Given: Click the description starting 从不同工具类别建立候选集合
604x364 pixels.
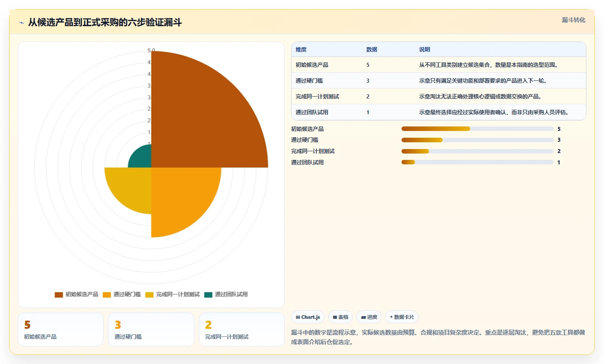Looking at the screenshot, I should [490, 65].
